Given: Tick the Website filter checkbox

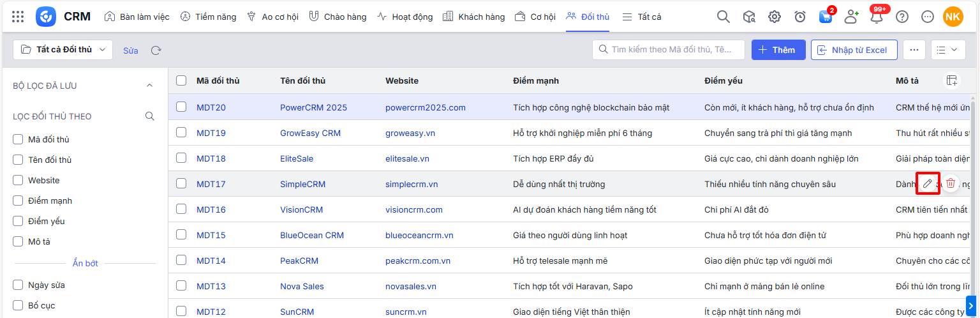Looking at the screenshot, I should pos(18,181).
